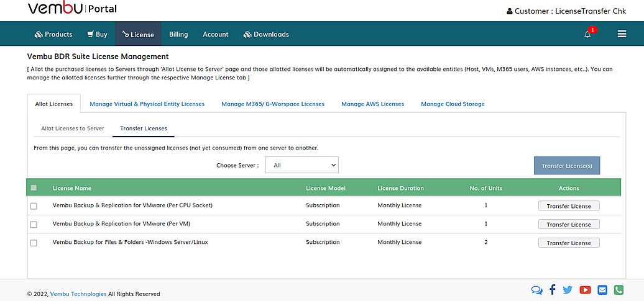Click Transfer License for Files & Folders row
The image size is (644, 301).
[569, 243]
